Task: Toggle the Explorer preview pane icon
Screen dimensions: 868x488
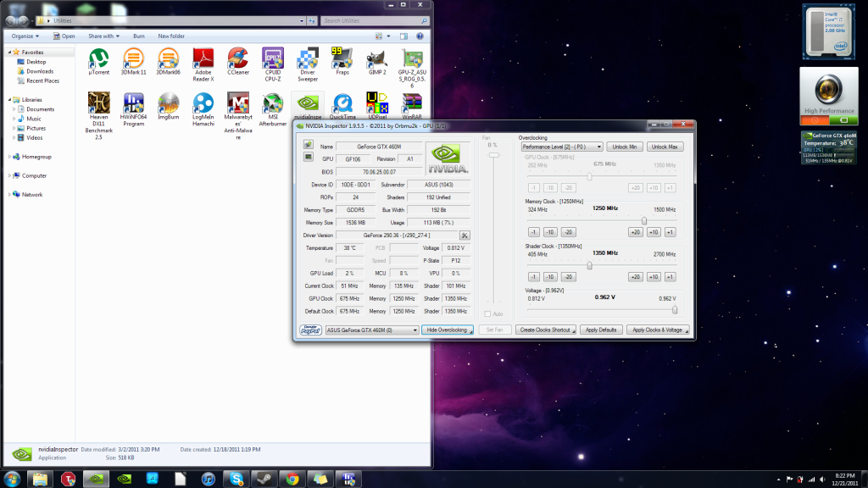Action: [x=403, y=36]
